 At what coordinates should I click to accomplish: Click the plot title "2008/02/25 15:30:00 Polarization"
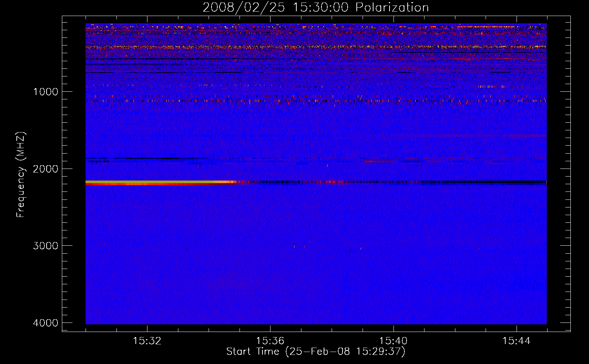pos(316,8)
